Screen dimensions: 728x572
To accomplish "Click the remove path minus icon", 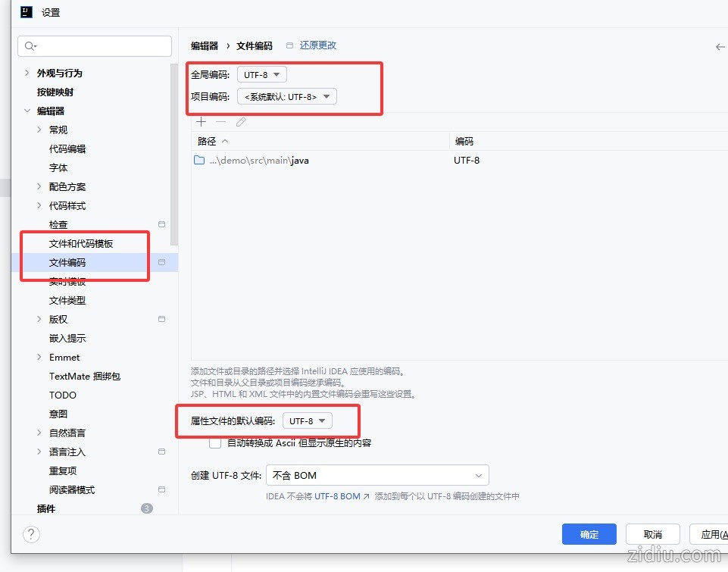I will (220, 122).
